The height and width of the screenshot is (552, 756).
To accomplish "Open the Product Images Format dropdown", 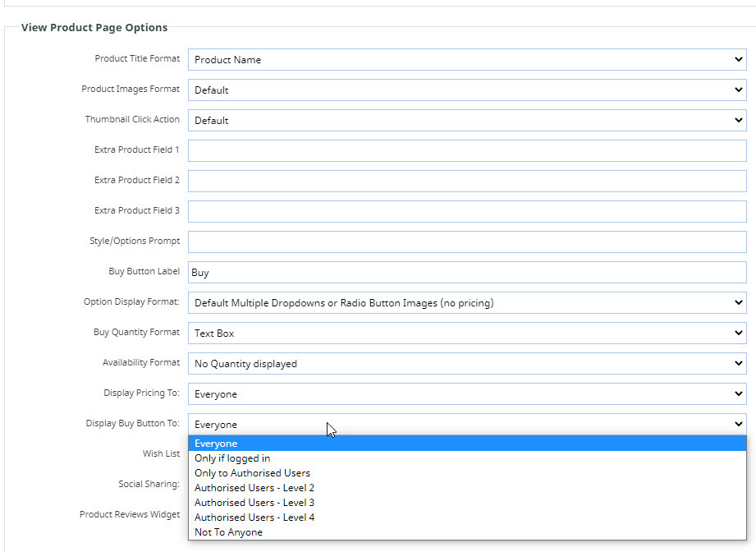I will coord(467,90).
